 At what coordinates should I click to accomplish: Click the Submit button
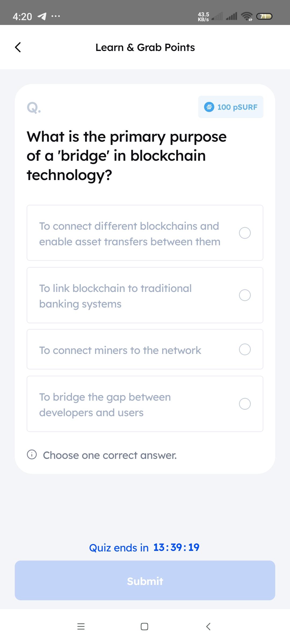145,580
